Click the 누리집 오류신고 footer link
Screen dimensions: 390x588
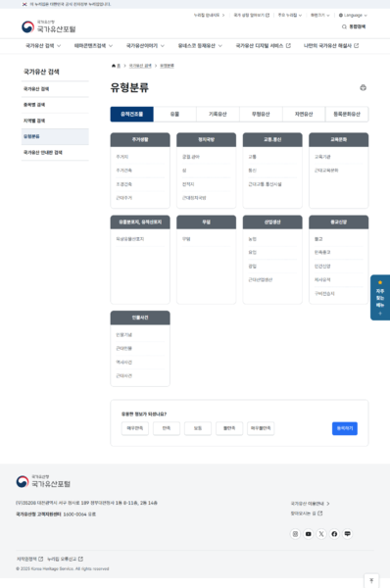(x=66, y=559)
